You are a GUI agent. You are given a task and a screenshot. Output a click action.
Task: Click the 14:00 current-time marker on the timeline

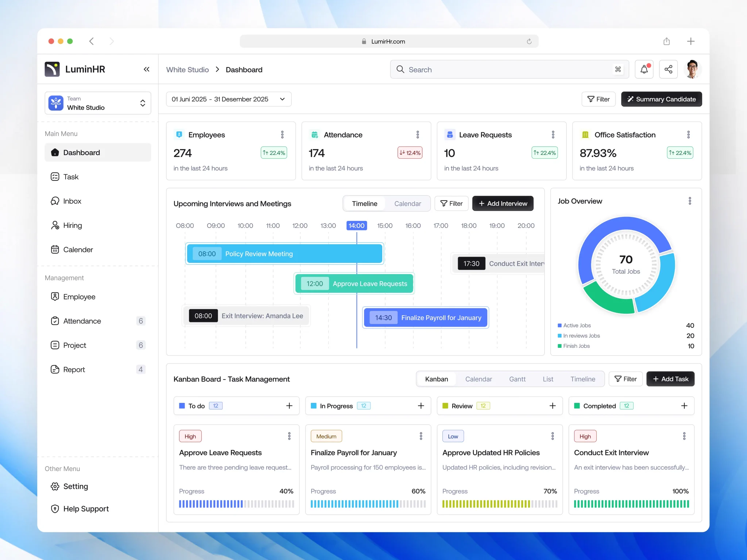(356, 225)
